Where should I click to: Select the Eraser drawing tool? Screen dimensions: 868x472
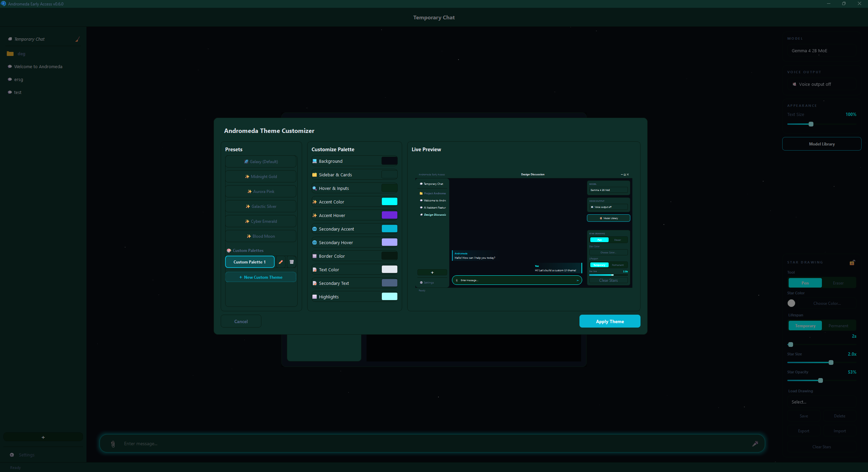(838, 283)
